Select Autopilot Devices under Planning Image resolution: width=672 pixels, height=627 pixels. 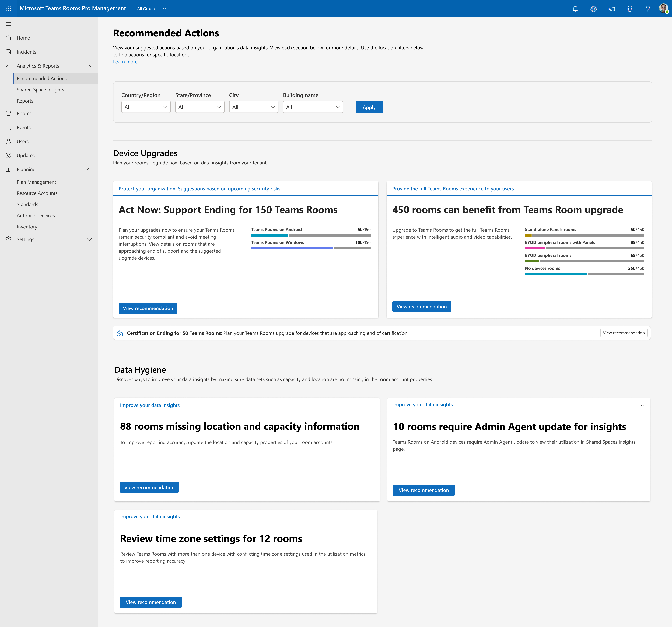coord(36,216)
